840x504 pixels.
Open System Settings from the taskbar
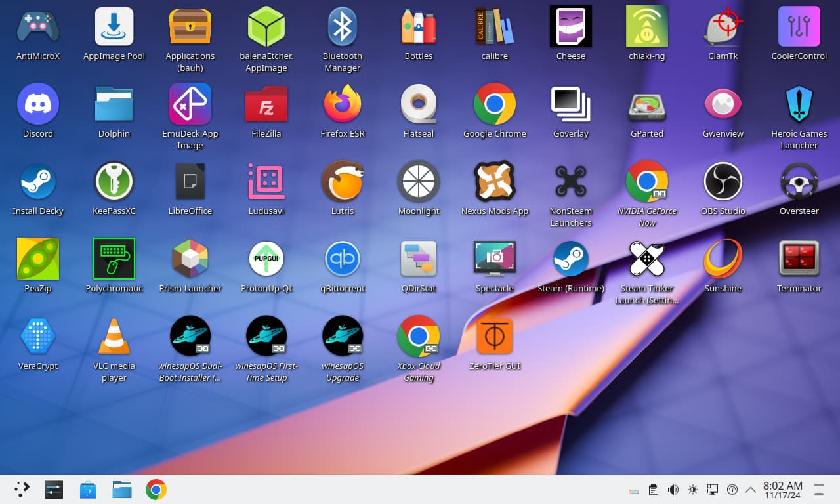[x=54, y=490]
